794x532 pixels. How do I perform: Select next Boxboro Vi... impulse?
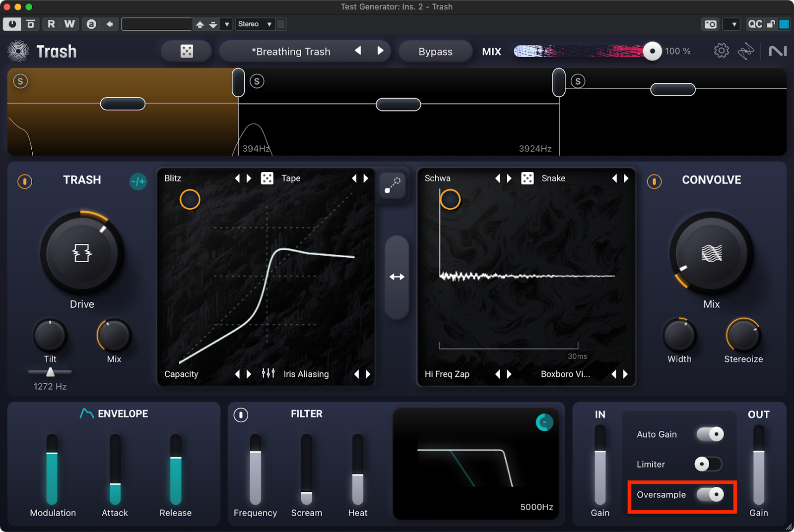pyautogui.click(x=625, y=374)
